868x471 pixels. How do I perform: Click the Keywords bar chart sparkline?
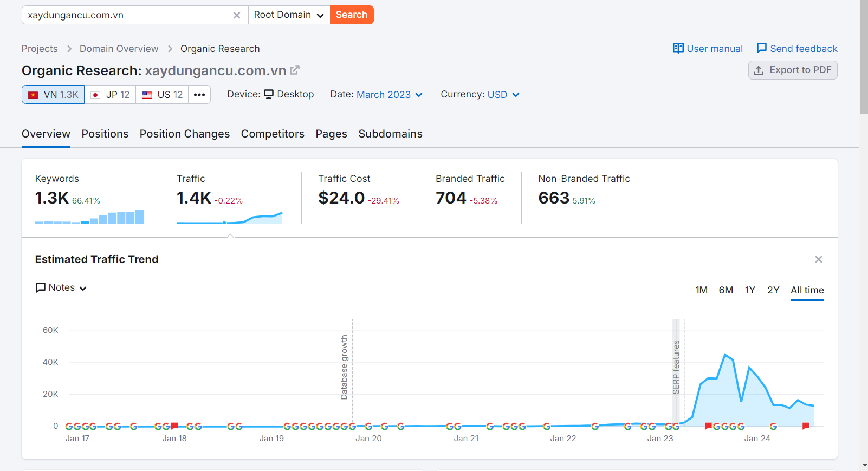point(89,217)
